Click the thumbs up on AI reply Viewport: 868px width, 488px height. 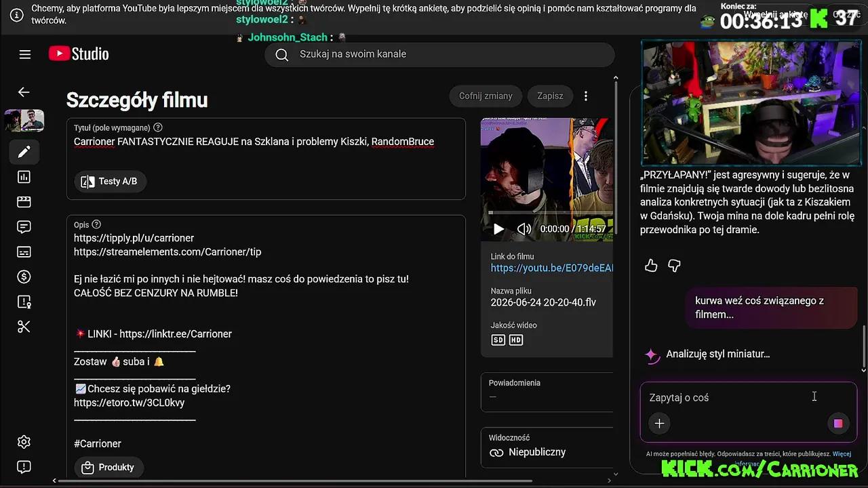tap(651, 266)
